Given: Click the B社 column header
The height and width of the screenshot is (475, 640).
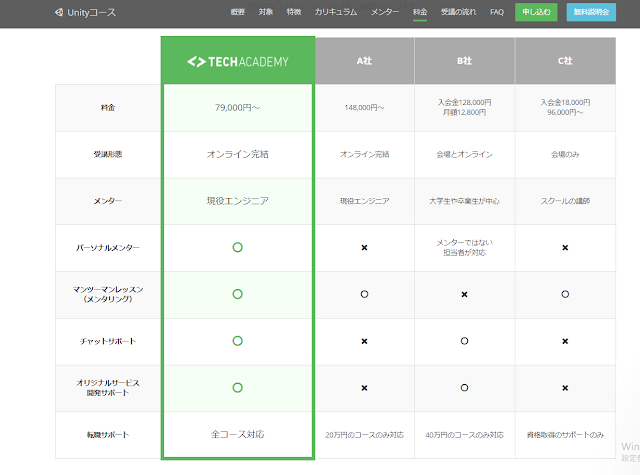Looking at the screenshot, I should [x=464, y=61].
